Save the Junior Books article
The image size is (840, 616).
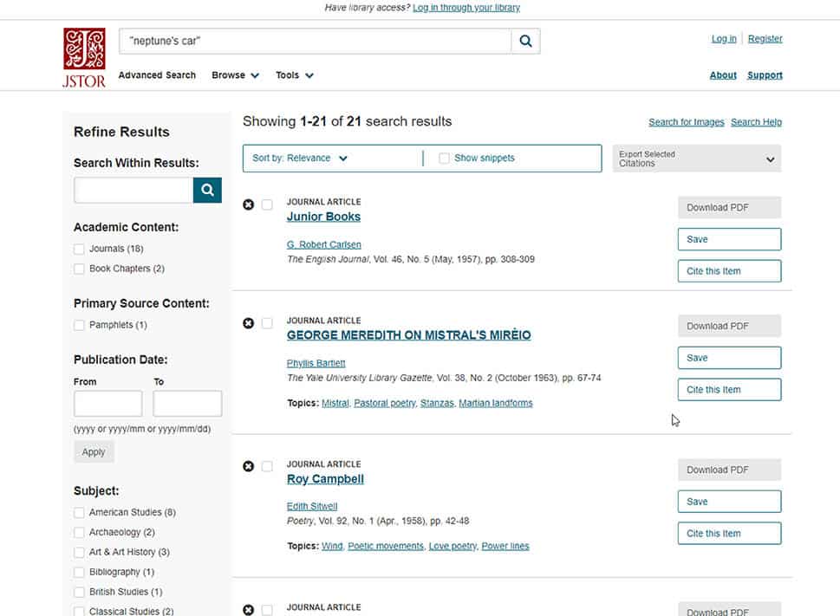(x=729, y=239)
